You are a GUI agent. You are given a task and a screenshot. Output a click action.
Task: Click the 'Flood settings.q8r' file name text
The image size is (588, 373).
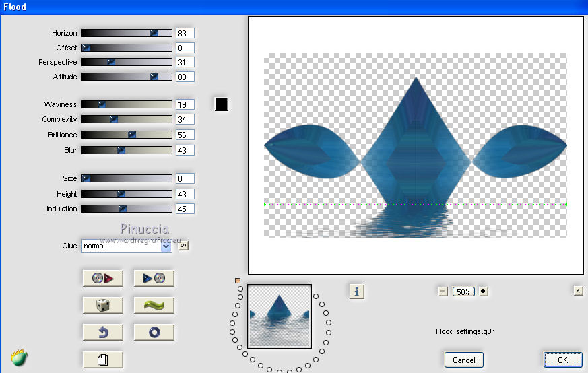coord(465,331)
